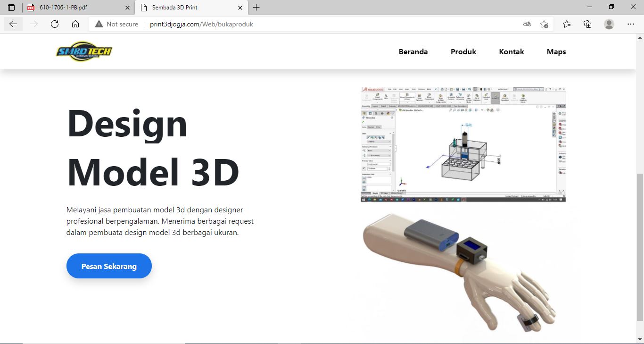Open the Favorites list
Viewport: 644px width, 344px height.
pos(566,24)
